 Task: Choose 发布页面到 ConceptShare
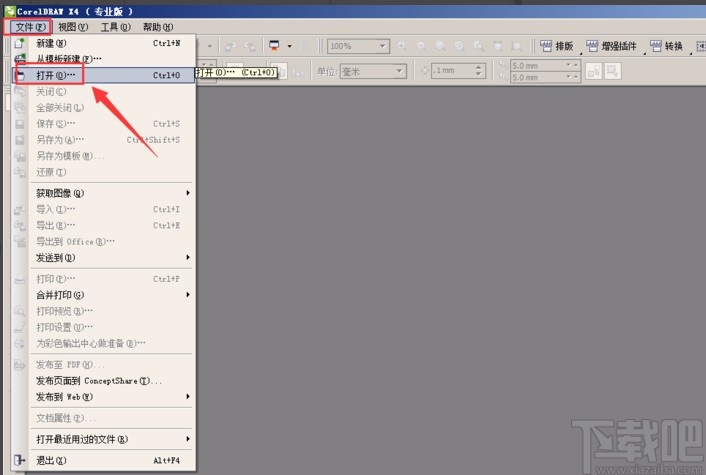(104, 380)
